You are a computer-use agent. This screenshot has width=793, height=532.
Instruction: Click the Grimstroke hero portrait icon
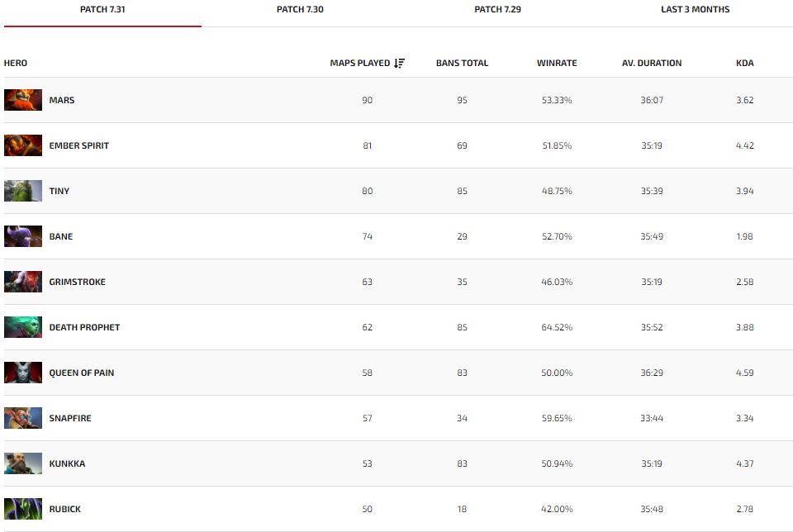tap(23, 282)
